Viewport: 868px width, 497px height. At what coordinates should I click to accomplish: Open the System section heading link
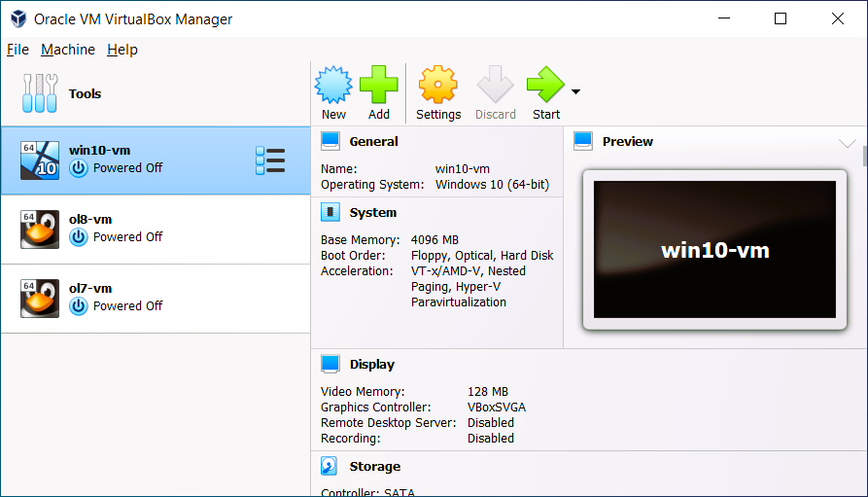point(373,212)
